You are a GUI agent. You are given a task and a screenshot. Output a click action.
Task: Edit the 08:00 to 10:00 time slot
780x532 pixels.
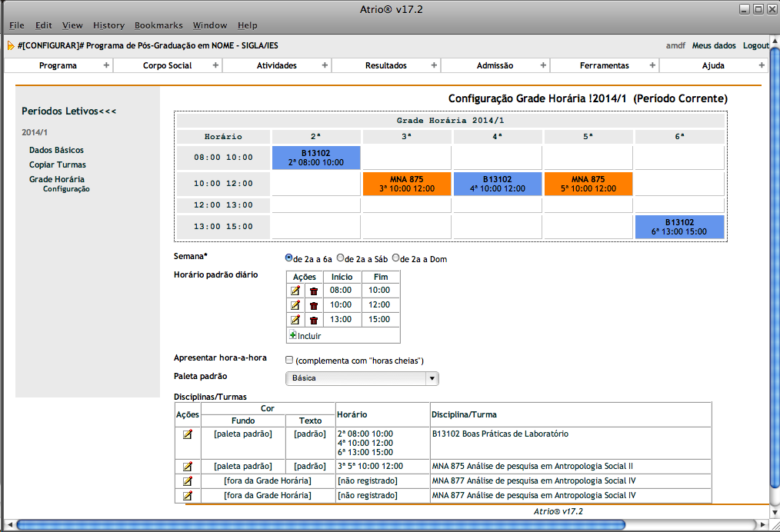295,291
